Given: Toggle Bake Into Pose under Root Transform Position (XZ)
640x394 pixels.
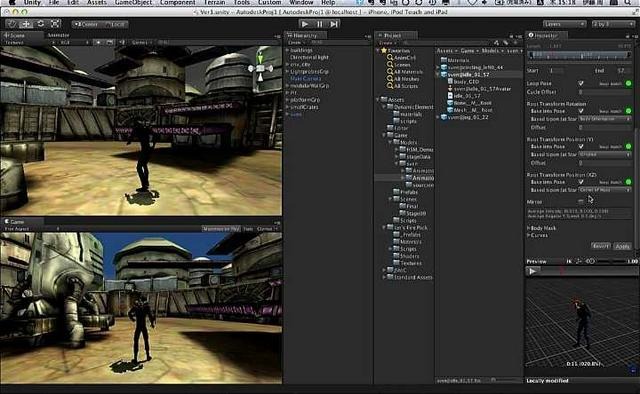Looking at the screenshot, I should (581, 182).
